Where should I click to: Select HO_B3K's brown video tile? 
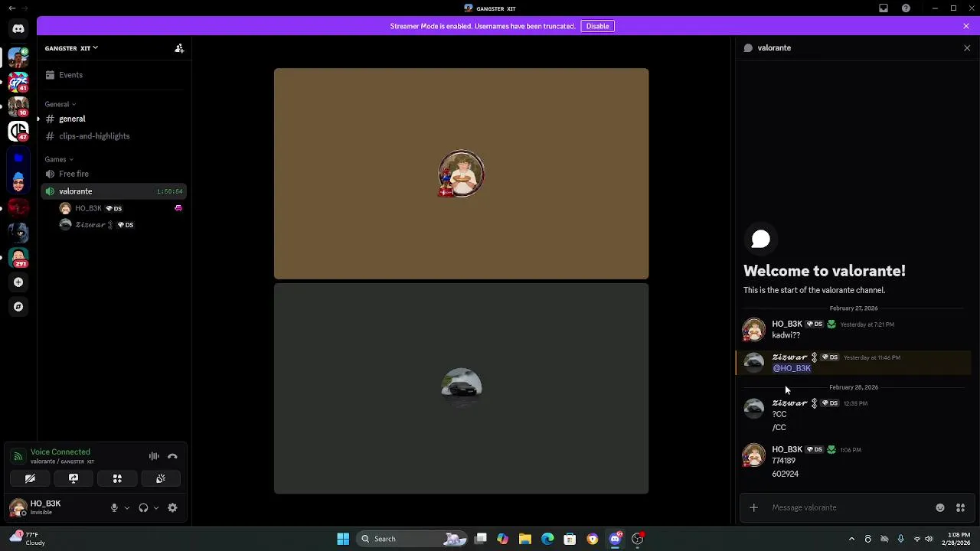click(x=461, y=174)
